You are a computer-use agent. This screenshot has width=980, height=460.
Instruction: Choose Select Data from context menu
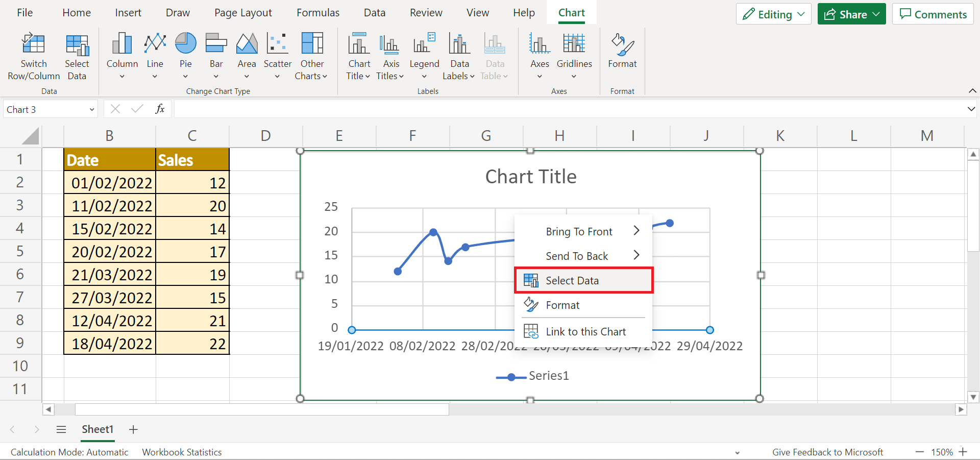[572, 280]
